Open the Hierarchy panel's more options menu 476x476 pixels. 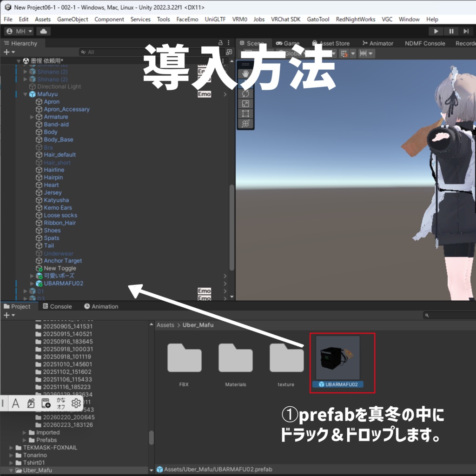pos(228,42)
